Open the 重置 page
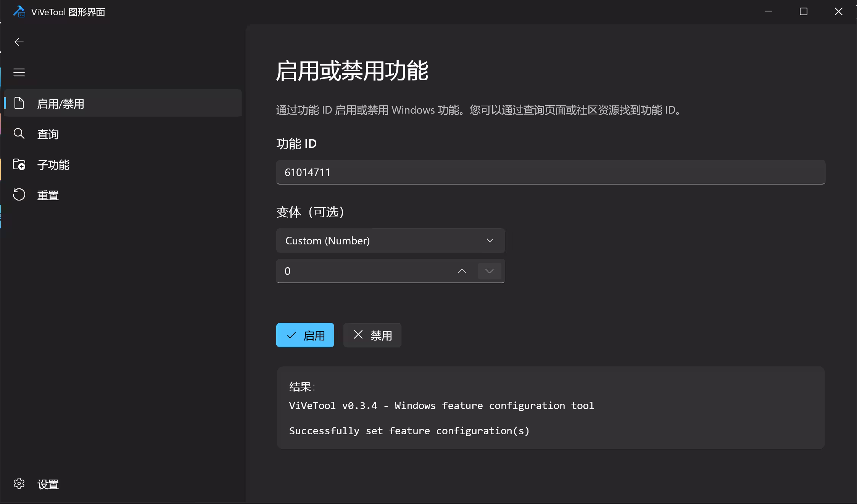The width and height of the screenshot is (857, 504). pyautogui.click(x=123, y=195)
